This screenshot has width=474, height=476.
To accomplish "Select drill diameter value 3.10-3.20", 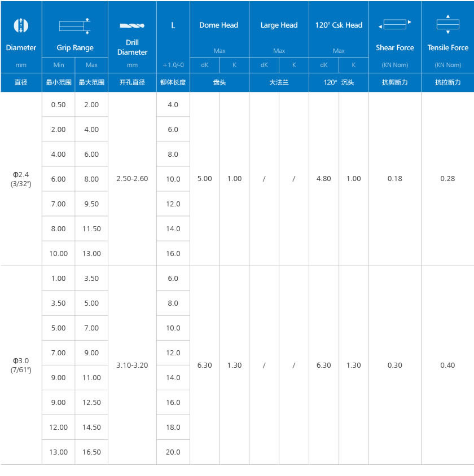I will (132, 365).
